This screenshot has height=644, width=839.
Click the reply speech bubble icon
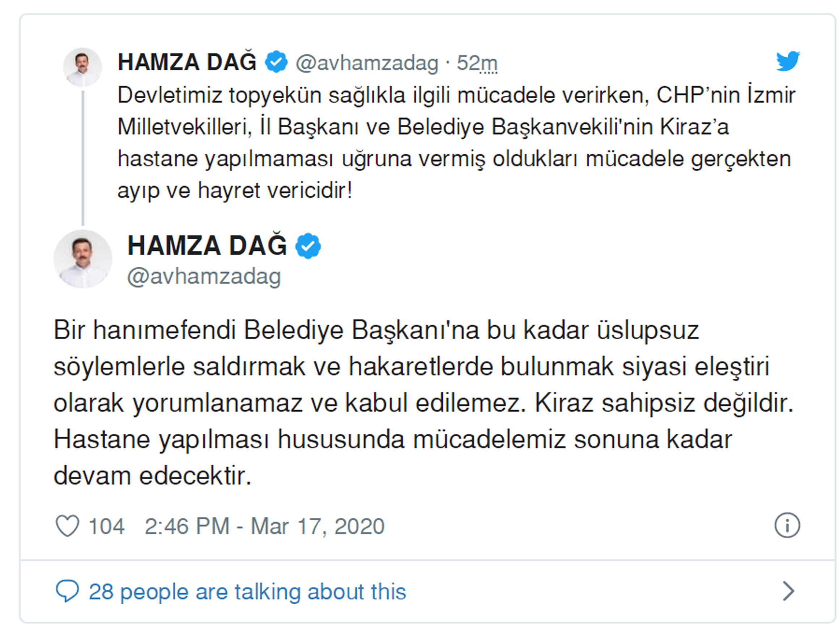tap(68, 591)
